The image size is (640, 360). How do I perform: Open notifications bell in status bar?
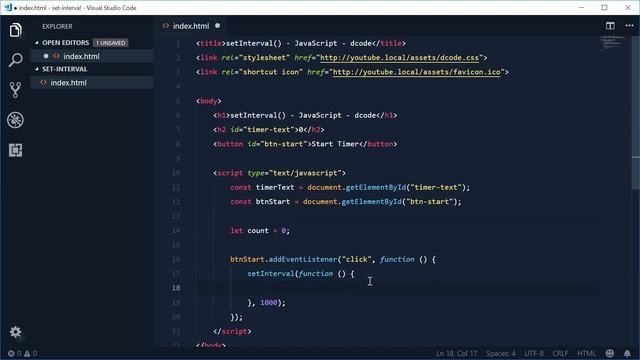coord(627,353)
